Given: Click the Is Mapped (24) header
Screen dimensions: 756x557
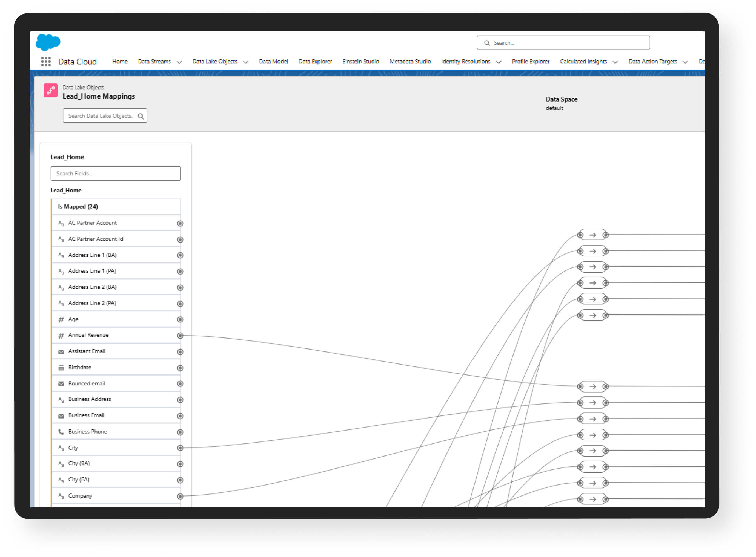Looking at the screenshot, I should pyautogui.click(x=78, y=206).
